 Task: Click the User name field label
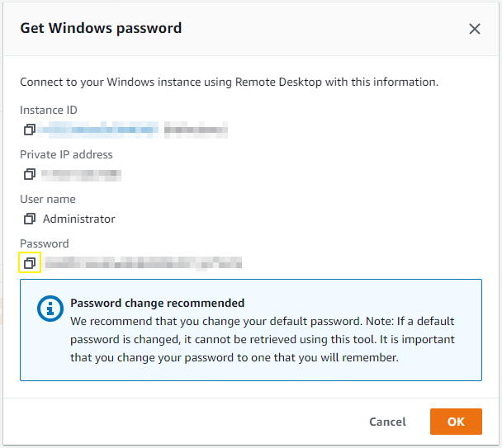click(x=48, y=199)
